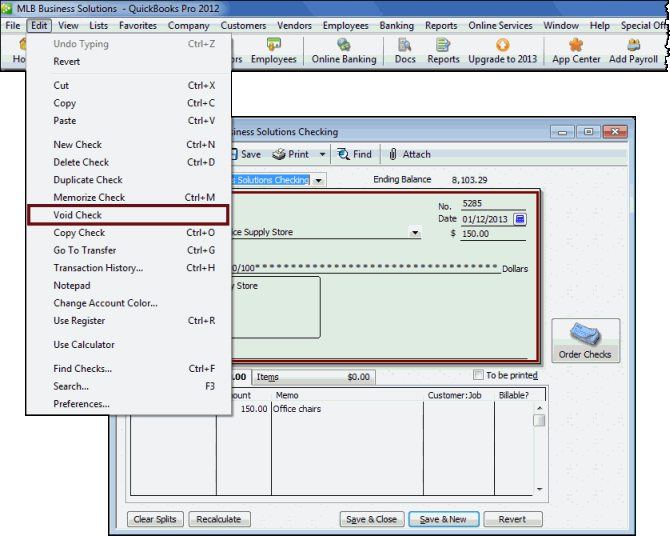Click the Print icon in check window
This screenshot has height=536, width=670.
click(x=291, y=154)
